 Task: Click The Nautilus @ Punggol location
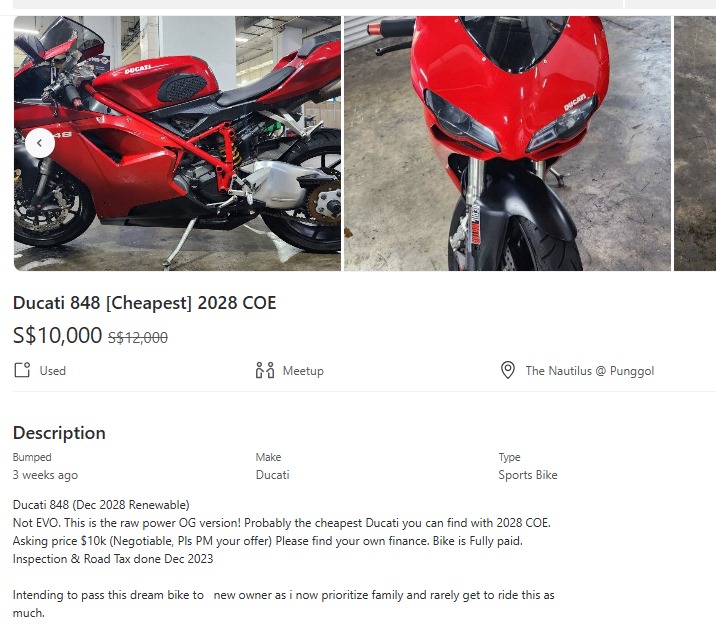(x=590, y=371)
